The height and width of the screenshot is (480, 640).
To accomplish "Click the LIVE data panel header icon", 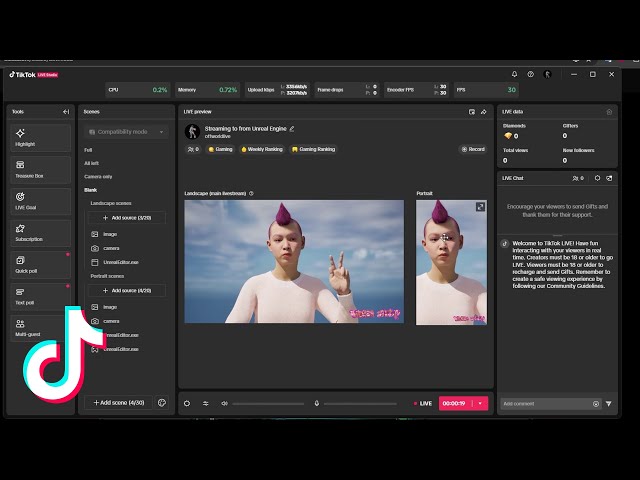I will [x=609, y=111].
